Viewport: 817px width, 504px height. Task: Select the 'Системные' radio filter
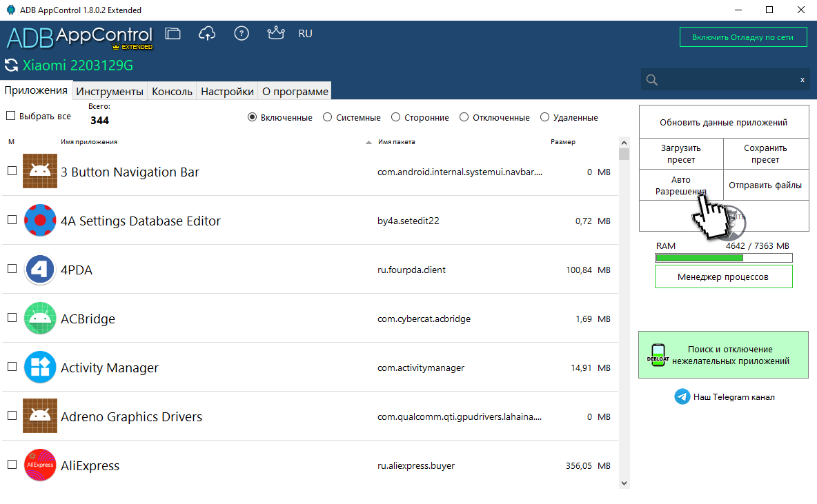327,117
